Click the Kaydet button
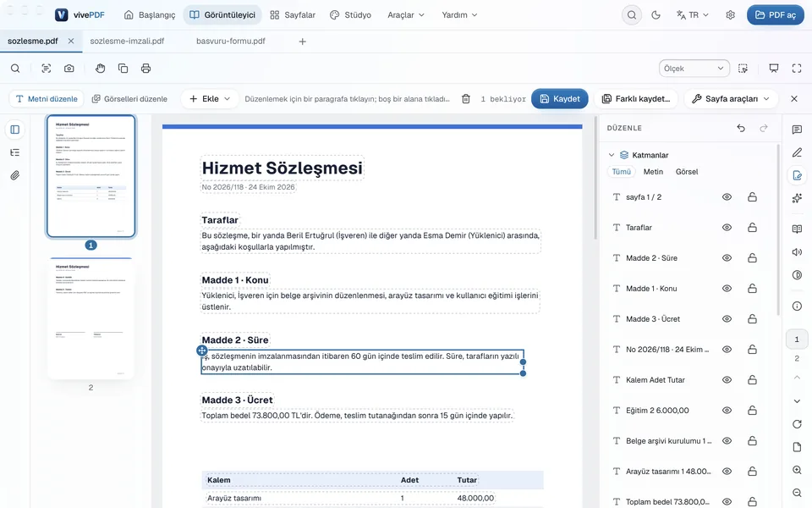 tap(560, 99)
